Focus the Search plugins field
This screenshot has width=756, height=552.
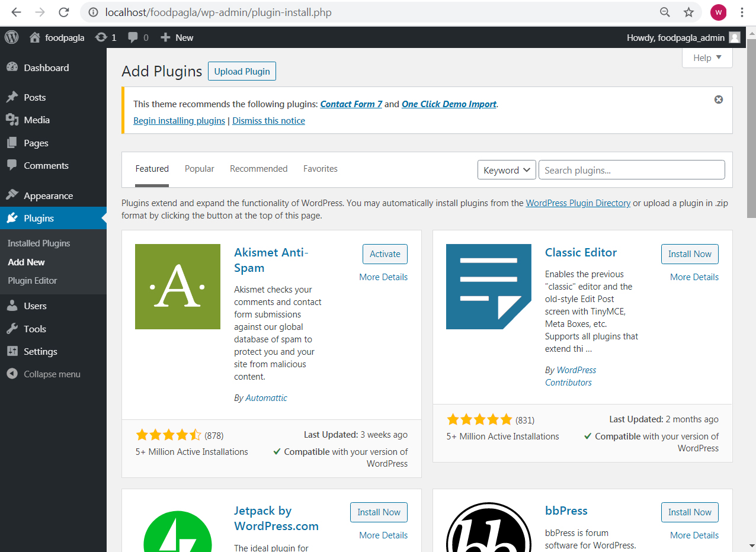pos(632,170)
